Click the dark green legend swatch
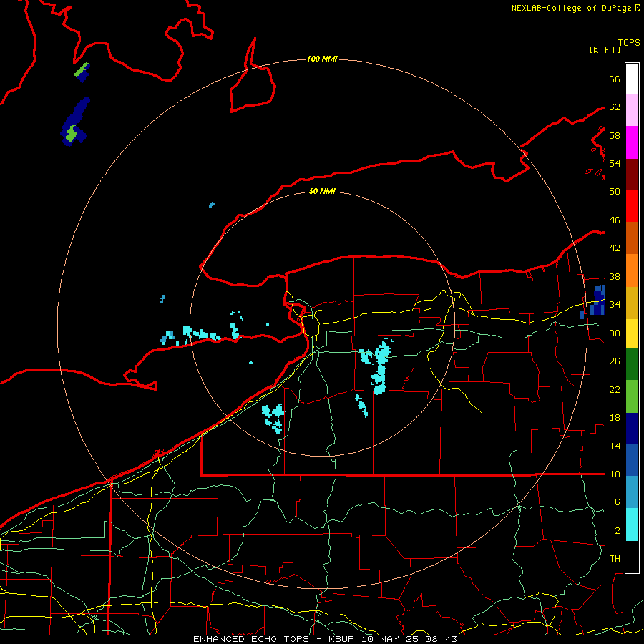This screenshot has height=644, width=644. (632, 364)
